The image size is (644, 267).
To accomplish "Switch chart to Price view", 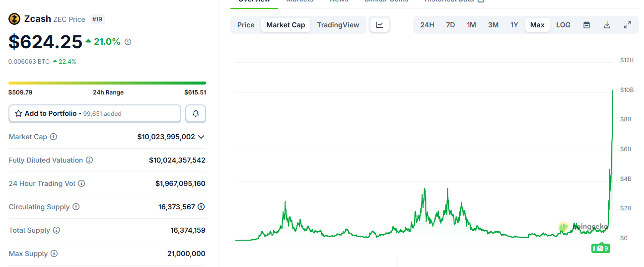I will tap(246, 25).
